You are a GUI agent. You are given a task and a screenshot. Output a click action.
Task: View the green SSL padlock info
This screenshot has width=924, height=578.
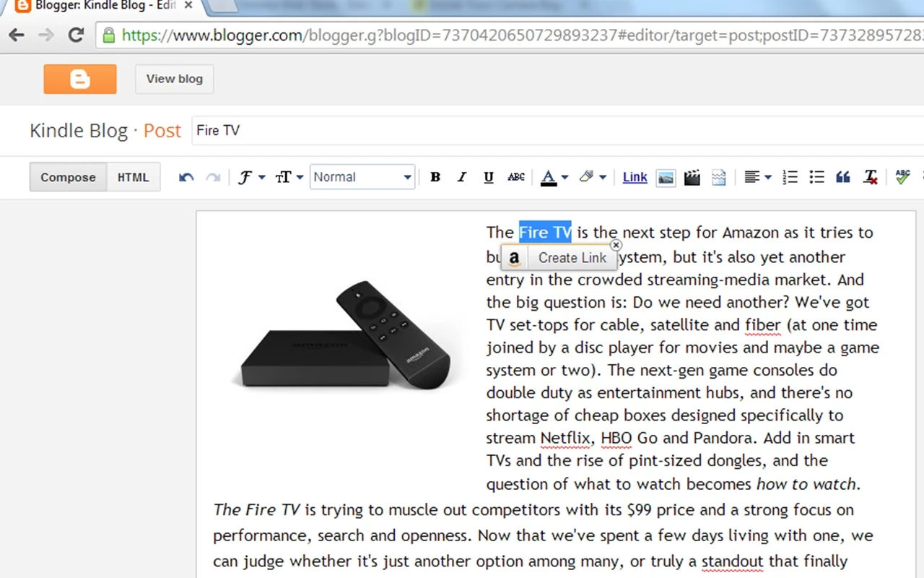(108, 35)
